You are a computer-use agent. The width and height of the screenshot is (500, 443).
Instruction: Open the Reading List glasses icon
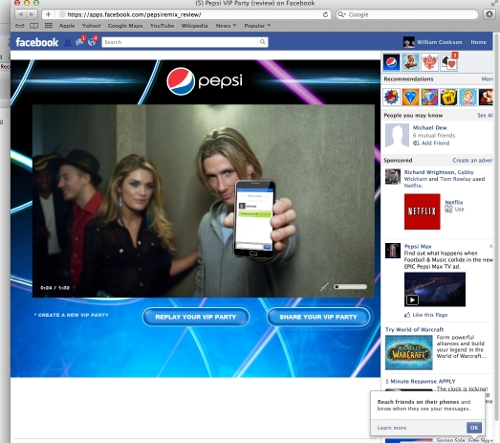20,26
